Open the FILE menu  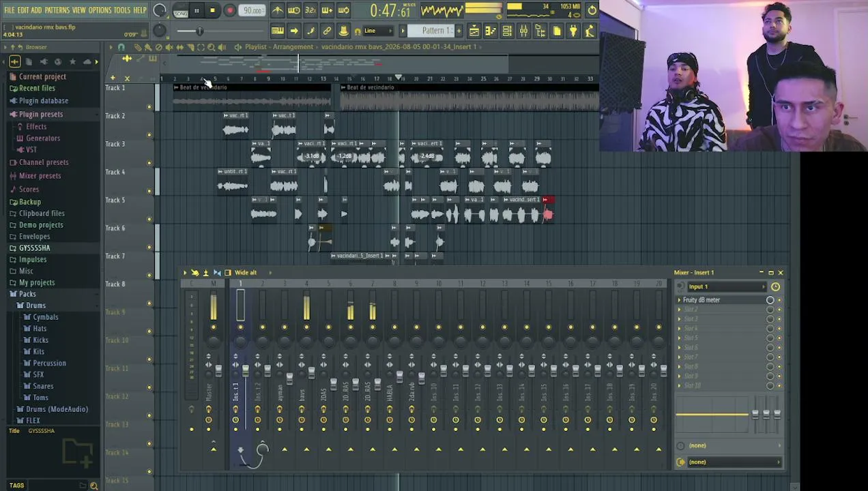click(x=9, y=10)
